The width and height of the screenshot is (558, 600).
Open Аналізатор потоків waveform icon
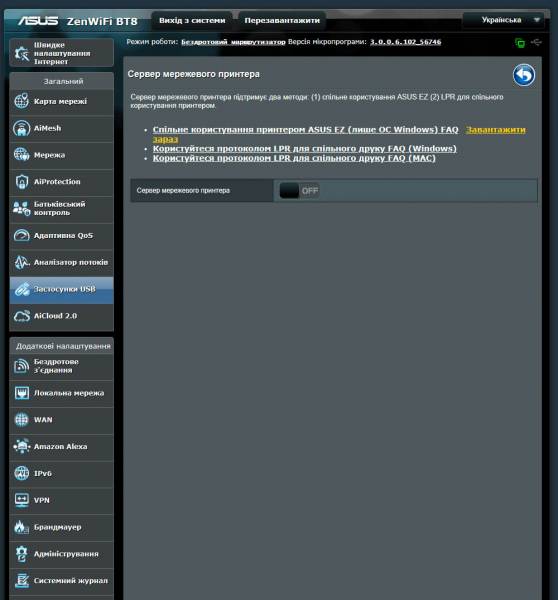point(21,262)
